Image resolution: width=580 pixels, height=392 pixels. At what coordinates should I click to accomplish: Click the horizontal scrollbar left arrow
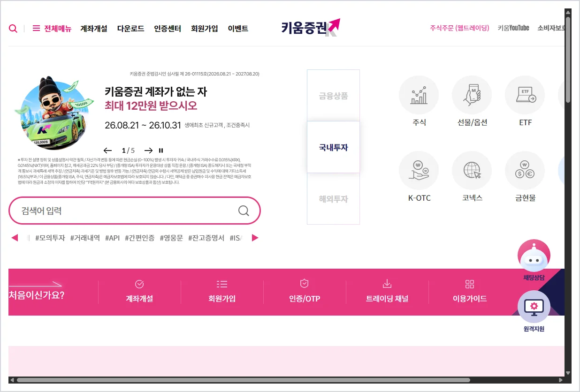tap(12, 380)
